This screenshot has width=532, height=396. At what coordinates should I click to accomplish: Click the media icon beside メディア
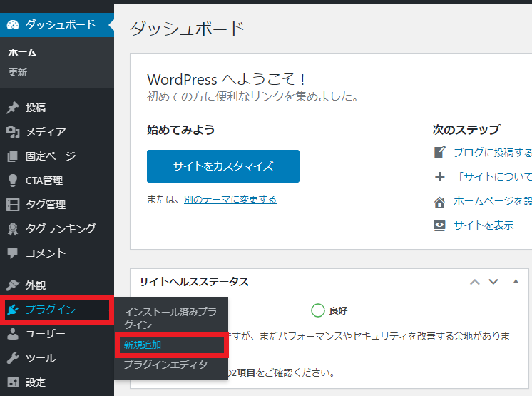coord(13,132)
